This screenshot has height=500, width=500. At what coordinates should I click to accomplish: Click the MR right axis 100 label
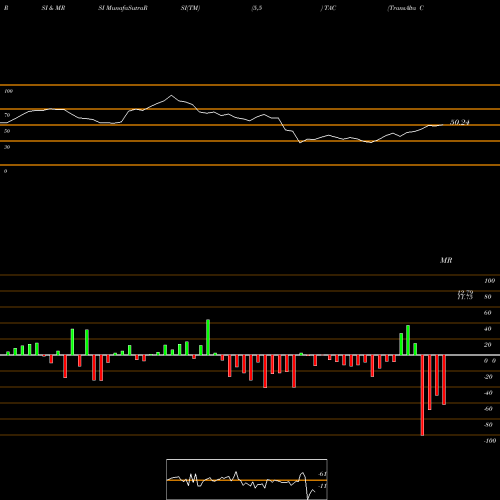pos(489,281)
